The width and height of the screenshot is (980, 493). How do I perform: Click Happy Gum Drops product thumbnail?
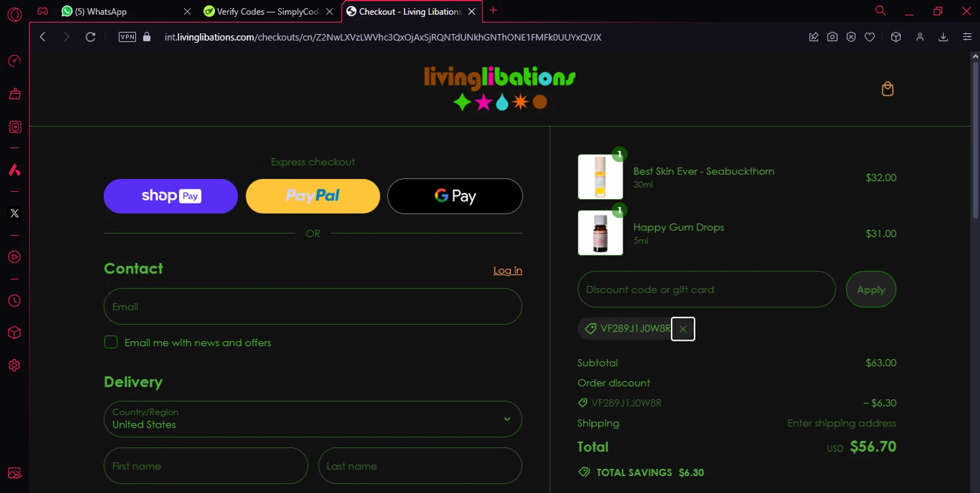(x=600, y=232)
